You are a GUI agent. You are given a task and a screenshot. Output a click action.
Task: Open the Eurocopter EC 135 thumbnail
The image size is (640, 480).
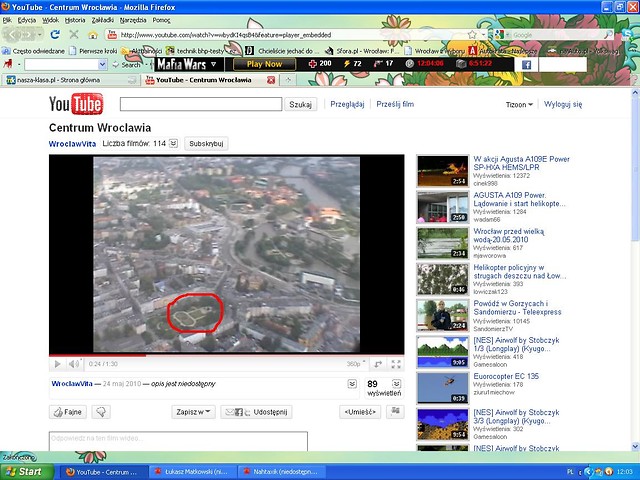point(442,388)
